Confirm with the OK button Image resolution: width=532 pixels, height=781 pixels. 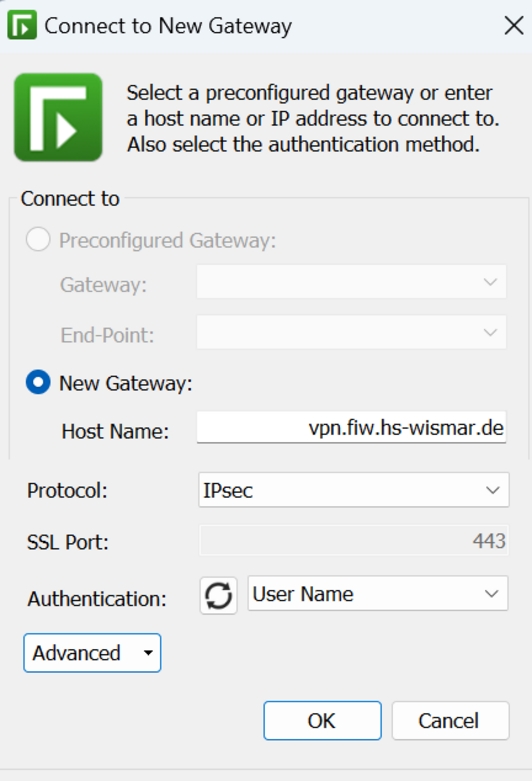coord(322,720)
